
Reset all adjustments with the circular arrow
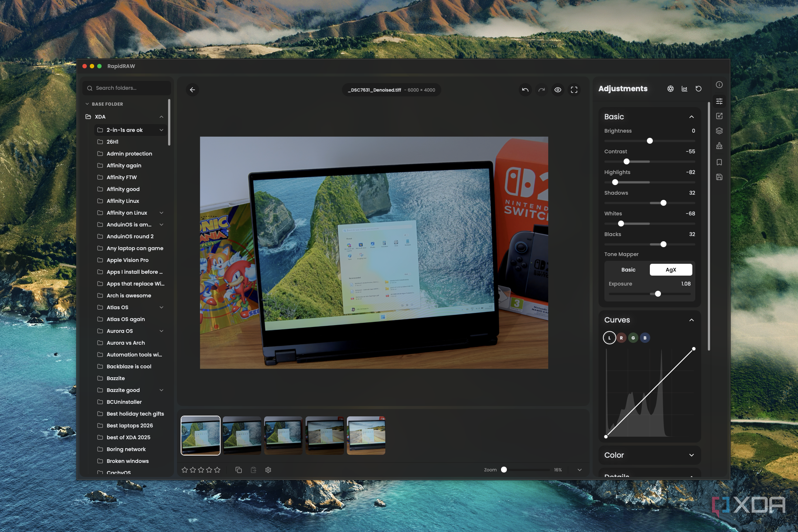click(x=699, y=89)
